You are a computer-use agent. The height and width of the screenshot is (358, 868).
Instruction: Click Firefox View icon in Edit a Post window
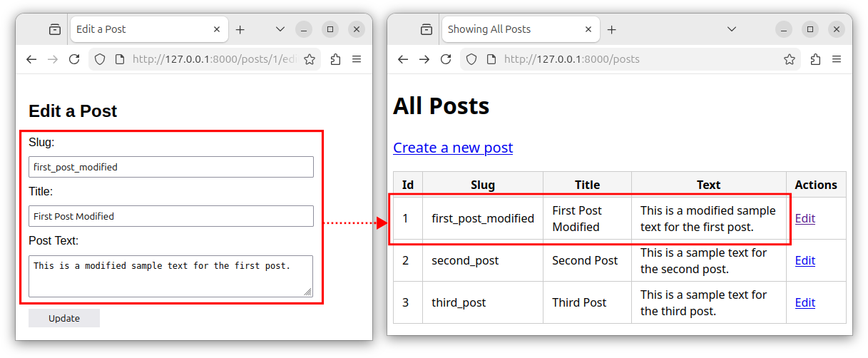click(x=55, y=29)
